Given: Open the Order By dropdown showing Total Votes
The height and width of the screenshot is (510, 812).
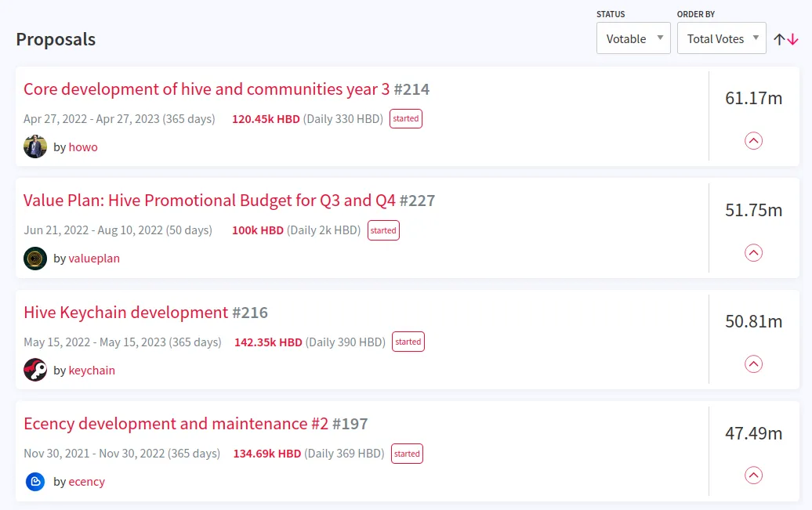Looking at the screenshot, I should point(721,38).
